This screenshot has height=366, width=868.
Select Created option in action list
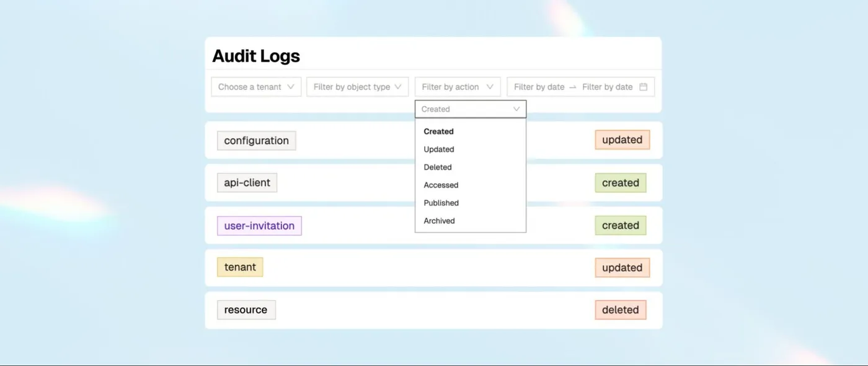(x=439, y=132)
